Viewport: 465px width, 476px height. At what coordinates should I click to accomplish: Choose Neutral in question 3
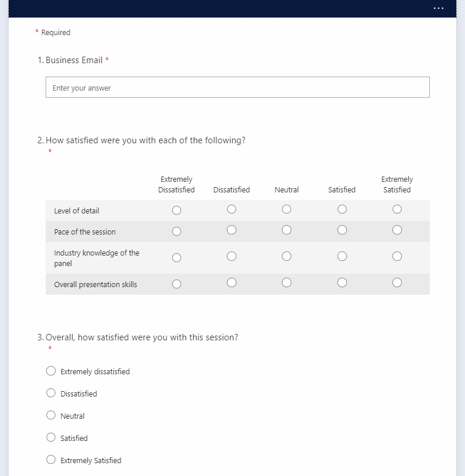(50, 415)
